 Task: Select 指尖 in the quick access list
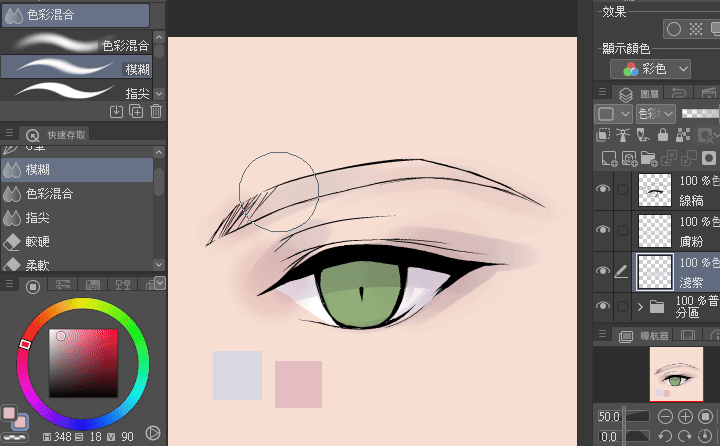pos(77,218)
